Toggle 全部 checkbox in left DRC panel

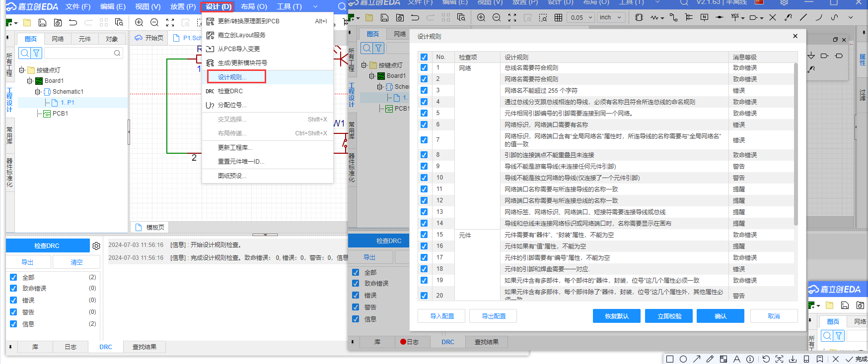point(13,277)
